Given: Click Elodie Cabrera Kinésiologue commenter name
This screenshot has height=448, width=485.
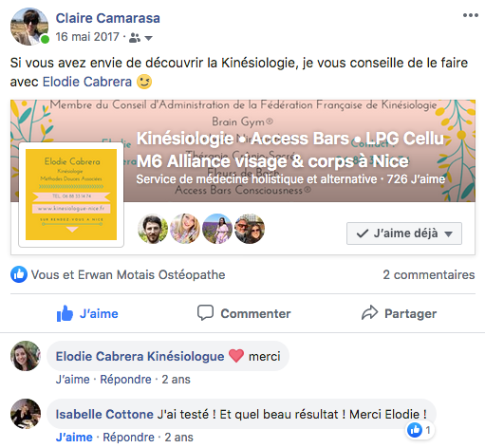Looking at the screenshot, I should [140, 356].
